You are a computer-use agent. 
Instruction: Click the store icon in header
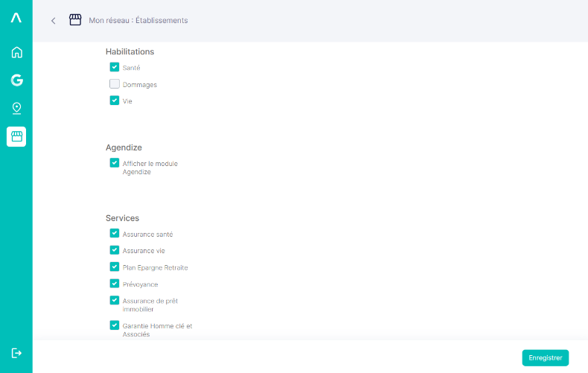[75, 20]
